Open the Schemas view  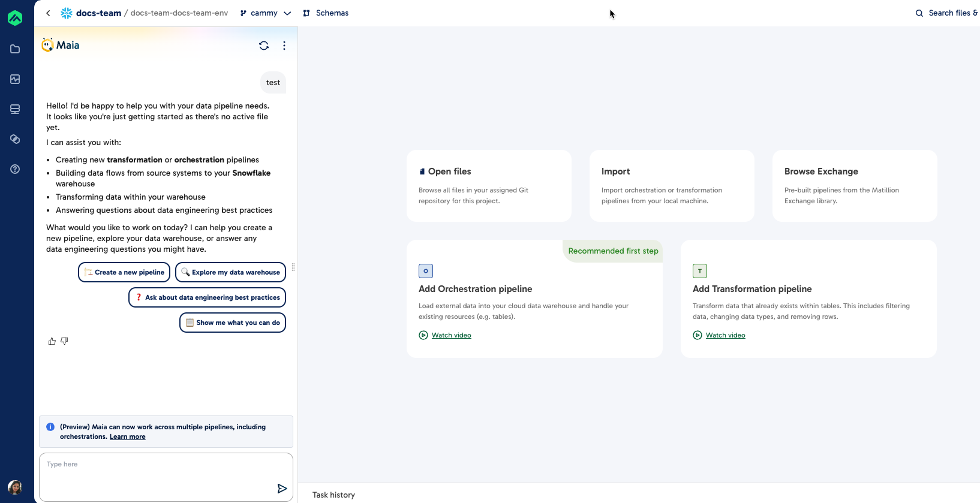(326, 13)
